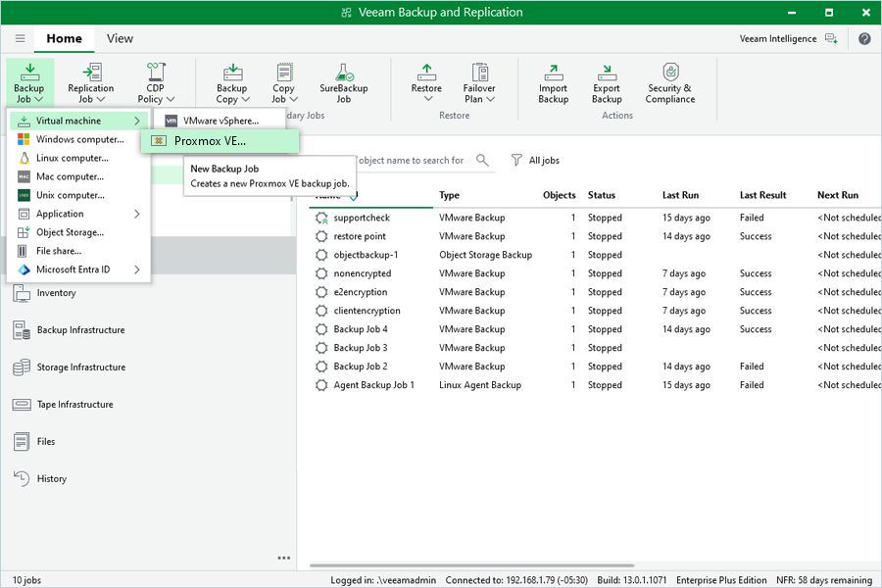Click the Veeam Intelligence icon
The image size is (882, 588).
pyautogui.click(x=831, y=39)
